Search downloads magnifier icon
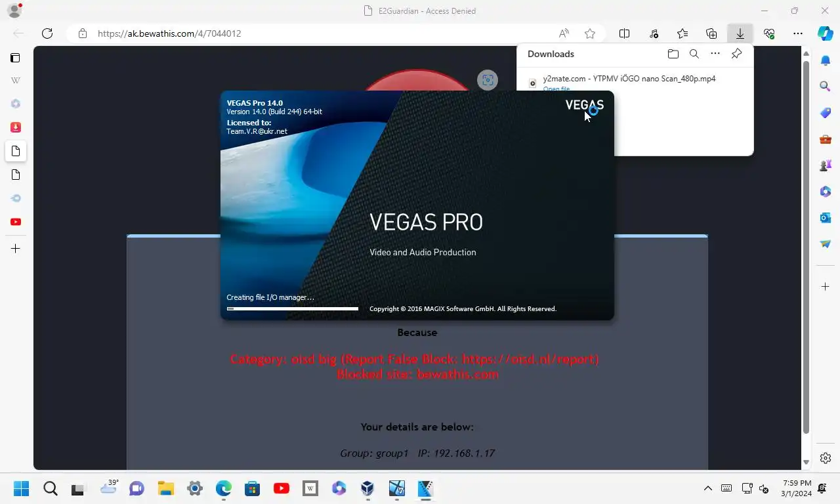The height and width of the screenshot is (504, 840). (x=694, y=54)
